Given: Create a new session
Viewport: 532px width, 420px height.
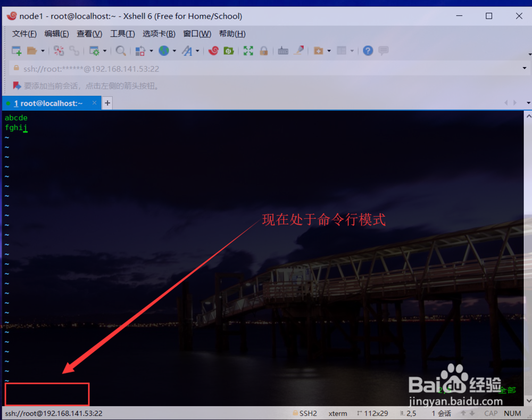Looking at the screenshot, I should click(x=16, y=51).
